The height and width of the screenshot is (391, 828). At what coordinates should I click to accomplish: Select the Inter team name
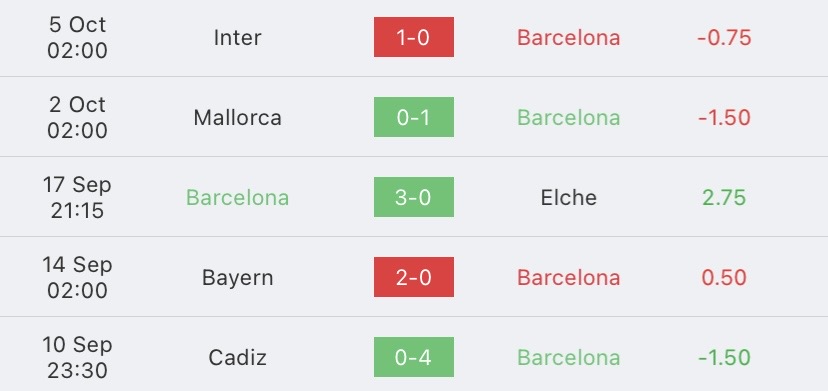pos(237,38)
